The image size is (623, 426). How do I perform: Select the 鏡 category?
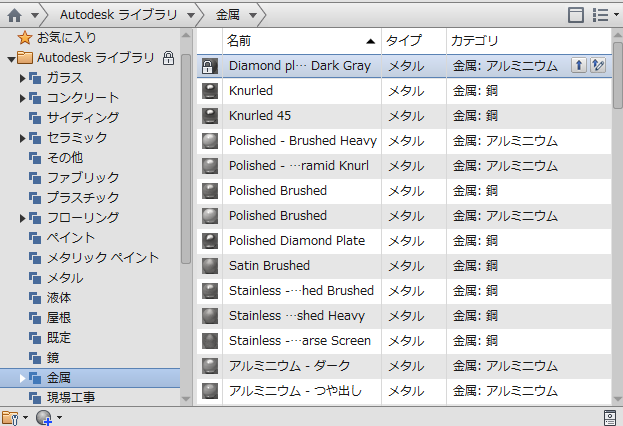click(44, 358)
